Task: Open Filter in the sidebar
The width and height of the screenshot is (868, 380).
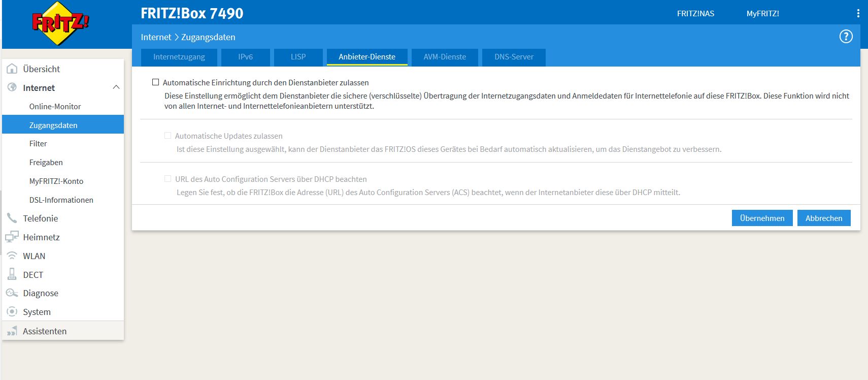Action: click(63, 144)
